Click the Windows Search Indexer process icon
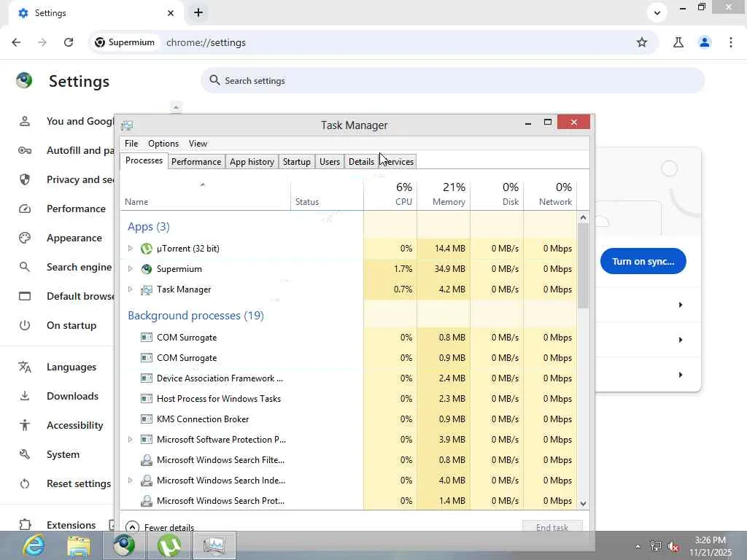747x560 pixels. pos(146,481)
